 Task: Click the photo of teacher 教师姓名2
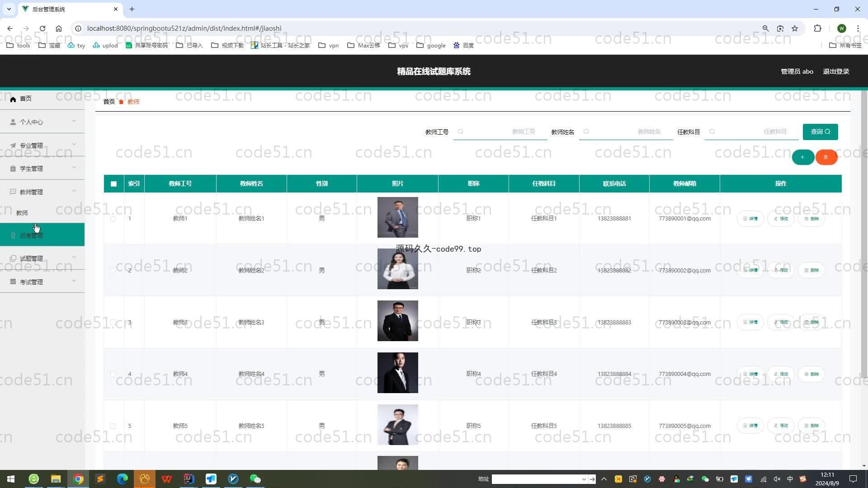398,269
